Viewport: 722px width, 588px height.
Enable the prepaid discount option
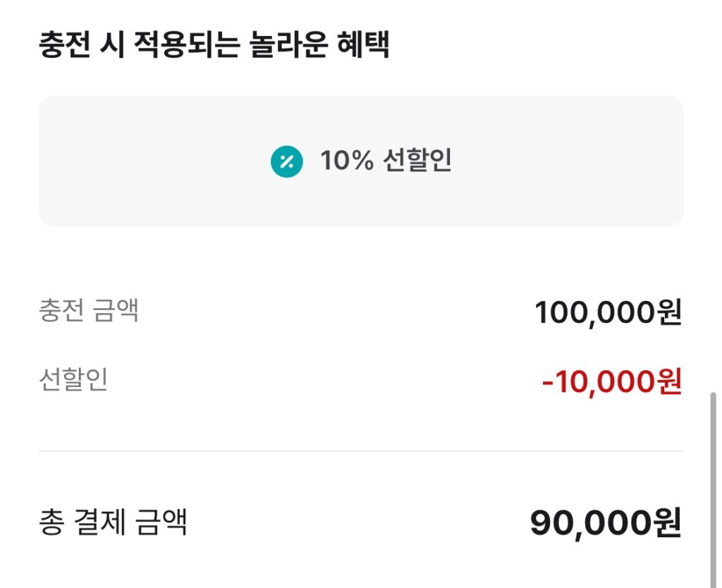click(361, 161)
